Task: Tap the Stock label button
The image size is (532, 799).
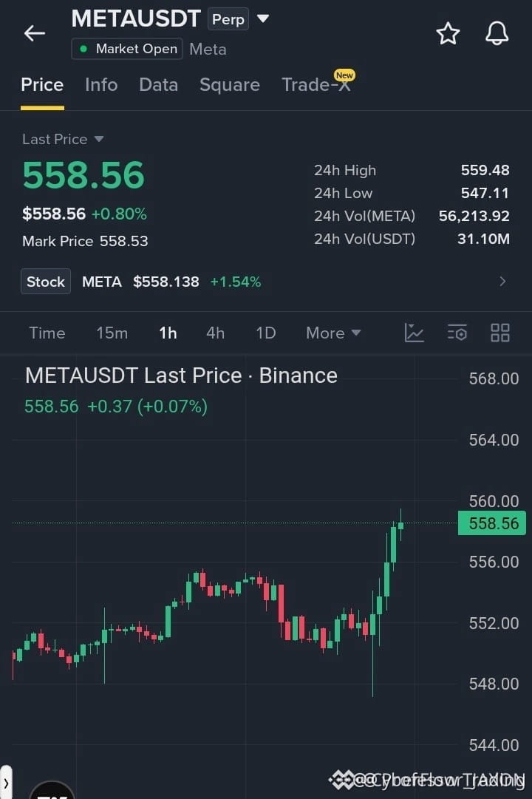Action: tap(45, 282)
